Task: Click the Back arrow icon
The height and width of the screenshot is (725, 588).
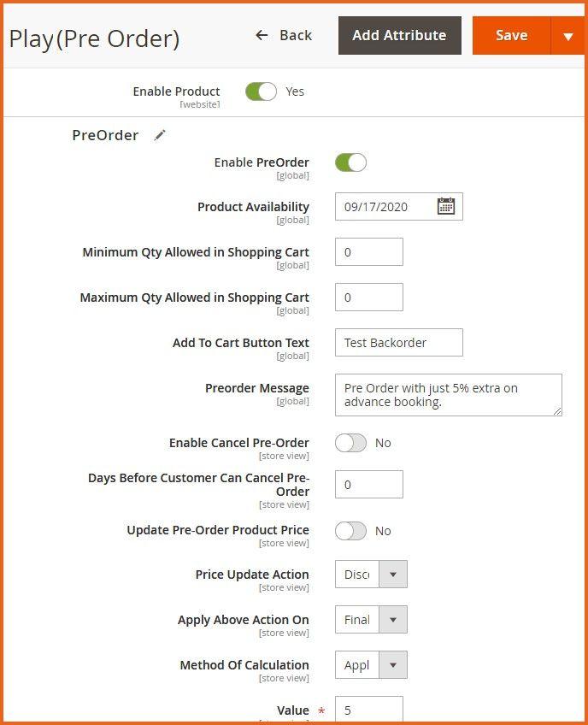Action: click(262, 35)
